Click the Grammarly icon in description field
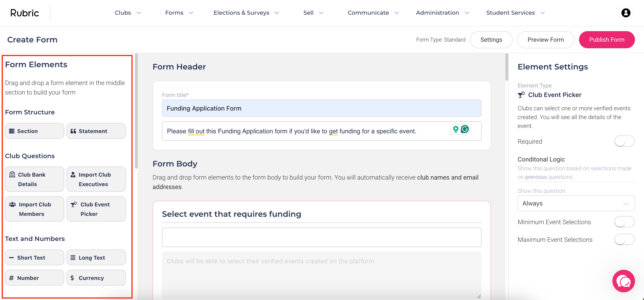Image resolution: width=644 pixels, height=300 pixels. click(465, 129)
